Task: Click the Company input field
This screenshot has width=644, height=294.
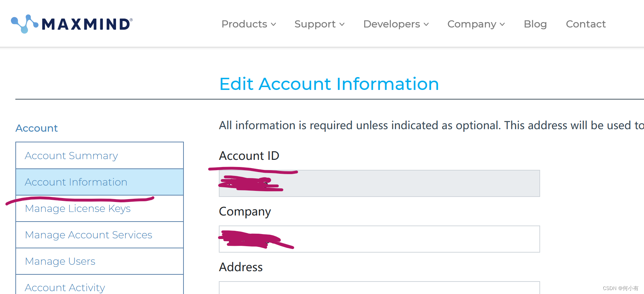Action: click(379, 239)
